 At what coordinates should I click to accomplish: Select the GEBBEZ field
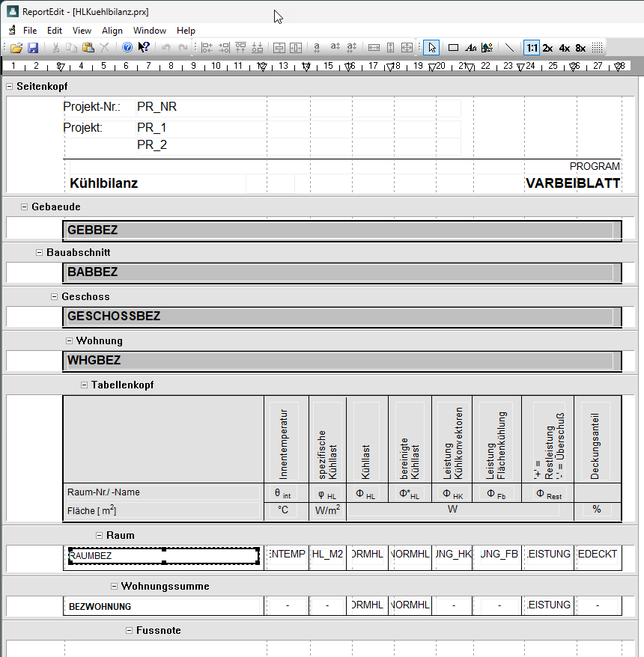tap(341, 230)
